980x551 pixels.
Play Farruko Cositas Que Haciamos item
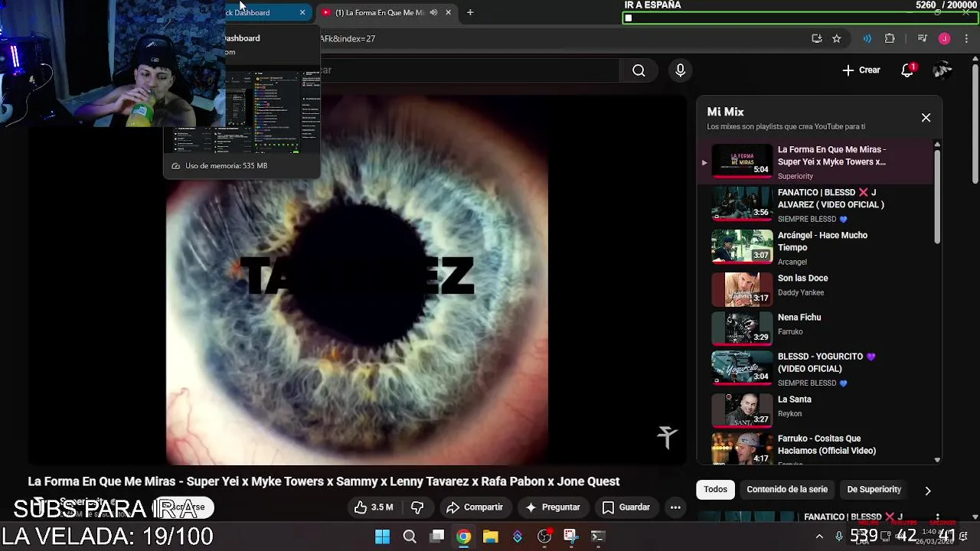(815, 448)
